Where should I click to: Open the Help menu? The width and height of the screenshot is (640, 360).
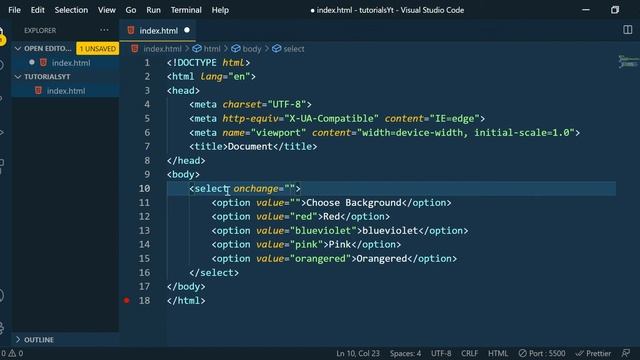[220, 10]
